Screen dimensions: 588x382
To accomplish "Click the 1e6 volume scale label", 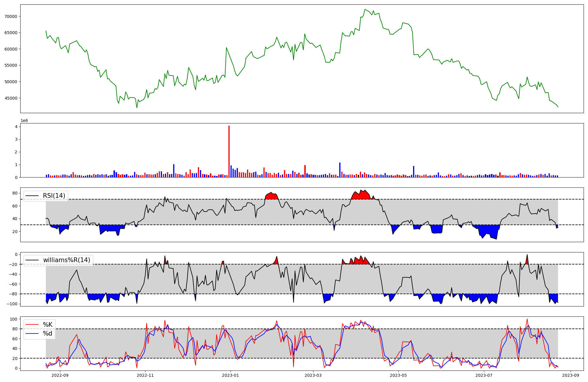I will (x=24, y=121).
